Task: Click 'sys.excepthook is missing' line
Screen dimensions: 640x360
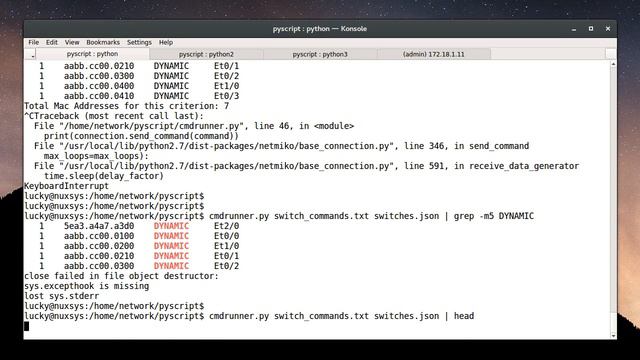Action: click(87, 286)
